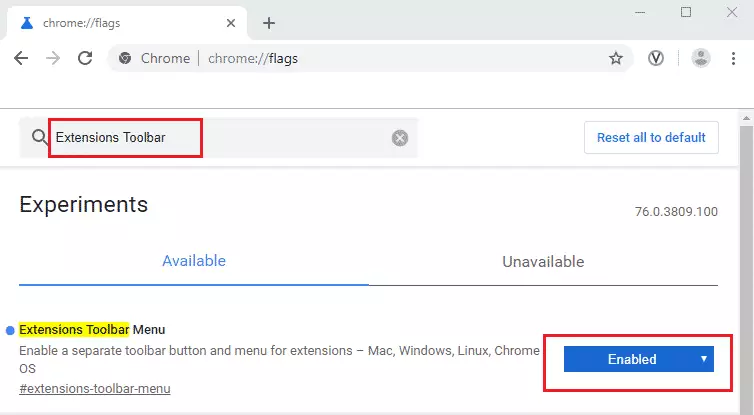This screenshot has height=415, width=754.
Task: Reload the chrome://flags page
Action: click(85, 58)
